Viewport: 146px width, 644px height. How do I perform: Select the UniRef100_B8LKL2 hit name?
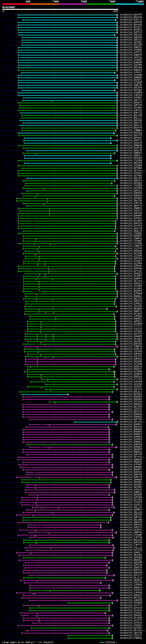pyautogui.click(x=131, y=392)
